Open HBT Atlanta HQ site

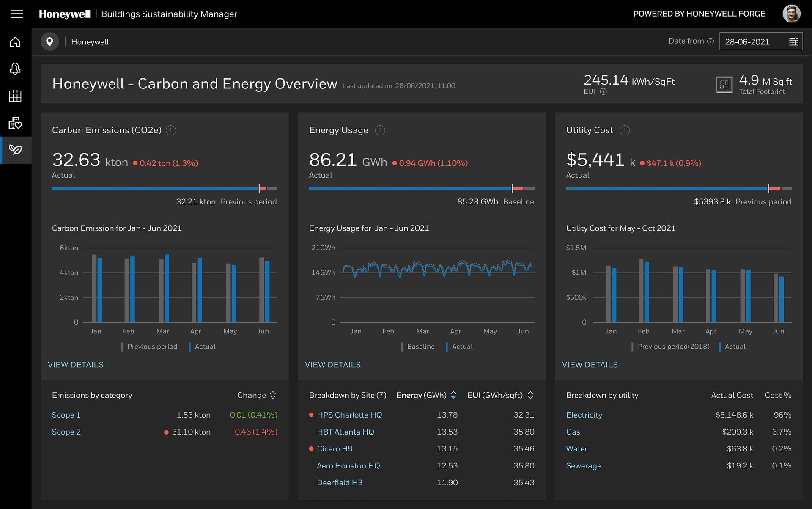346,432
